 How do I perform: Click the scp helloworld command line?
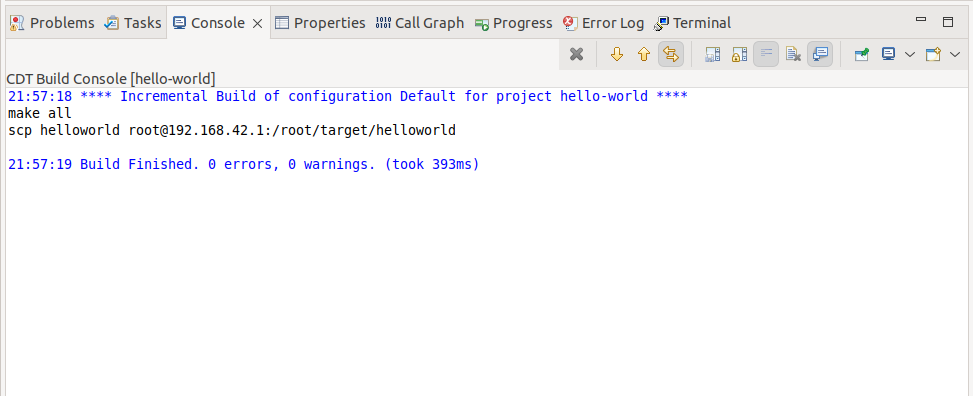pos(232,130)
